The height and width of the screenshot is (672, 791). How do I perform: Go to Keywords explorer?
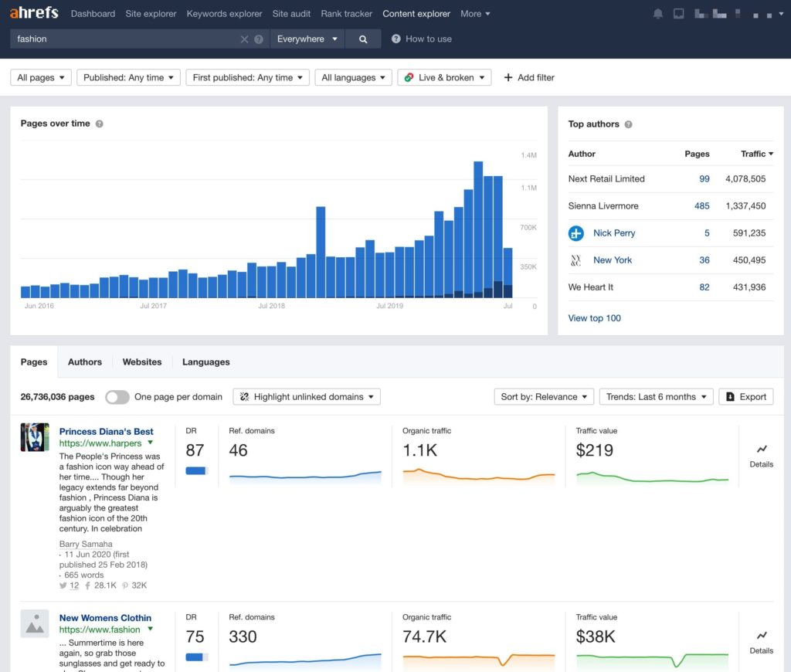click(225, 14)
